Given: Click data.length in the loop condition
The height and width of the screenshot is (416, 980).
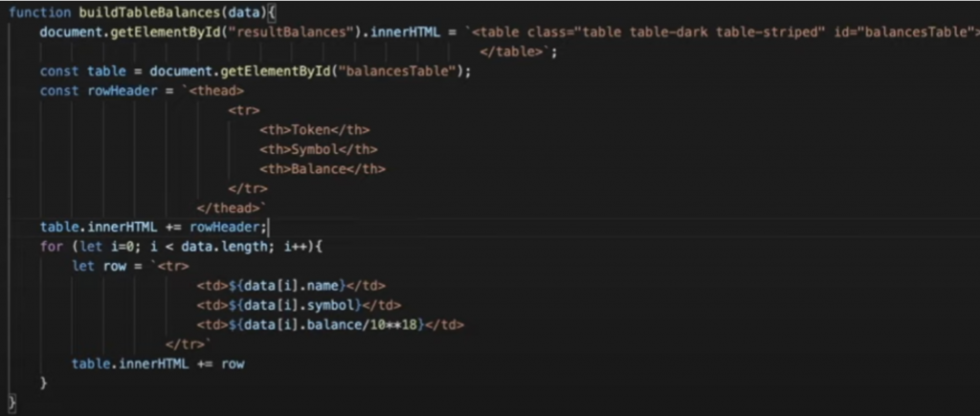Looking at the screenshot, I should (224, 247).
